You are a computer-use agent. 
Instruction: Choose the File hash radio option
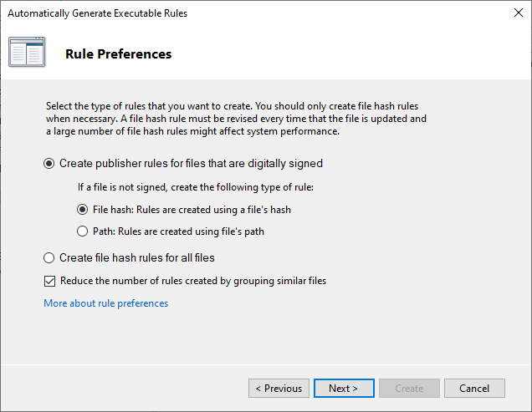click(x=82, y=210)
